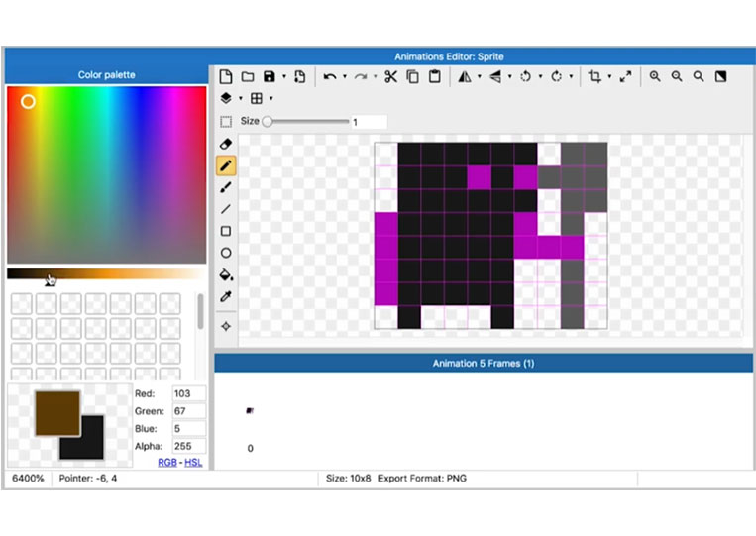
Task: Click the hue and saturation color field
Action: coord(107,175)
